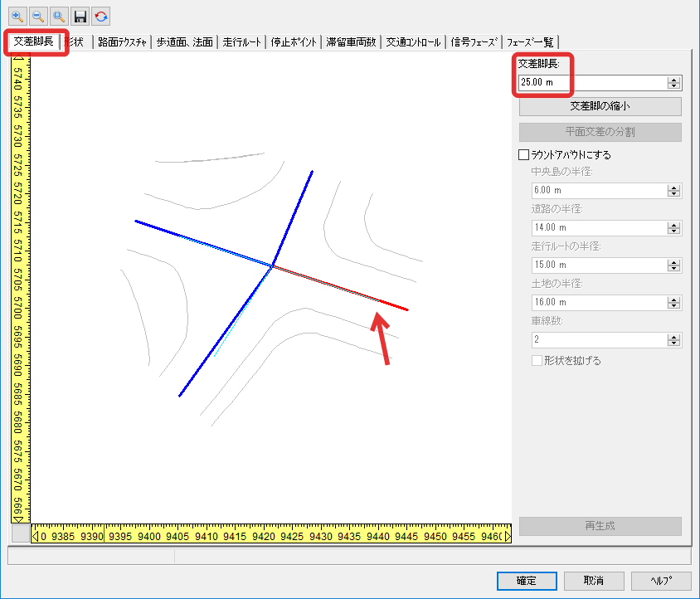Image resolution: width=700 pixels, height=599 pixels.
Task: Select the zoom to area icon
Action: (59, 17)
